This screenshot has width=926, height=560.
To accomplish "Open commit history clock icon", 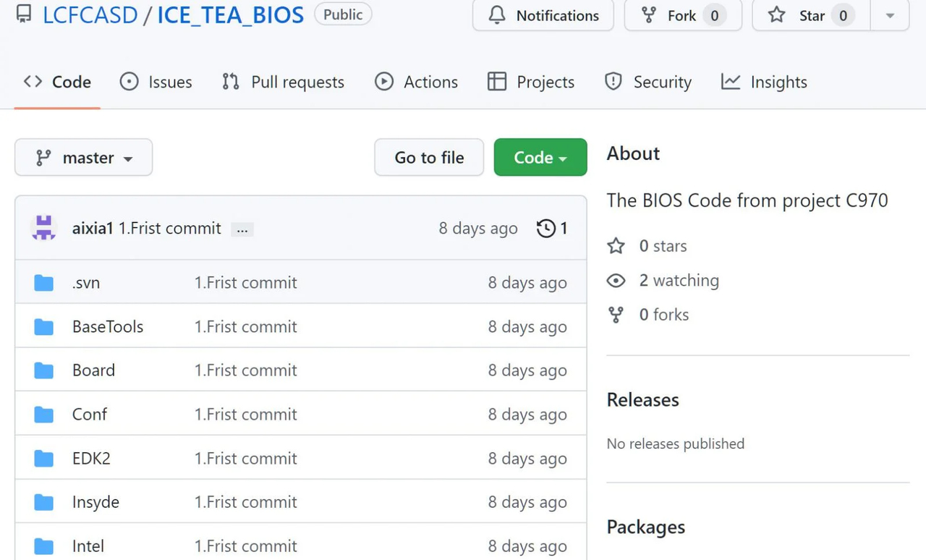I will pos(546,229).
